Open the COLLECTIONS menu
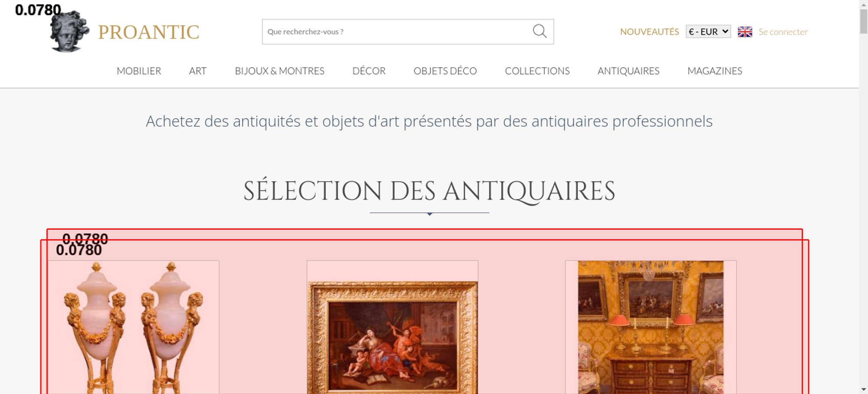This screenshot has width=868, height=394. click(x=537, y=71)
